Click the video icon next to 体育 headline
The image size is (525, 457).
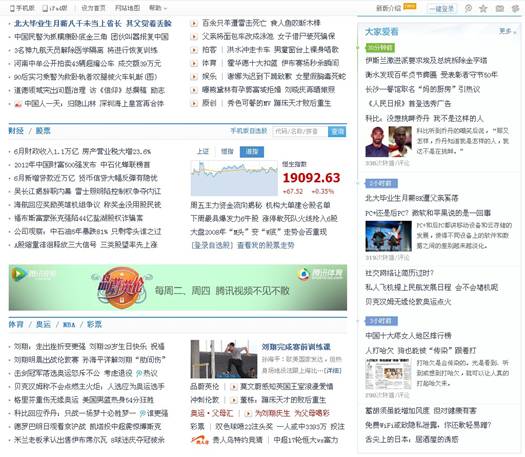pyautogui.click(x=194, y=63)
